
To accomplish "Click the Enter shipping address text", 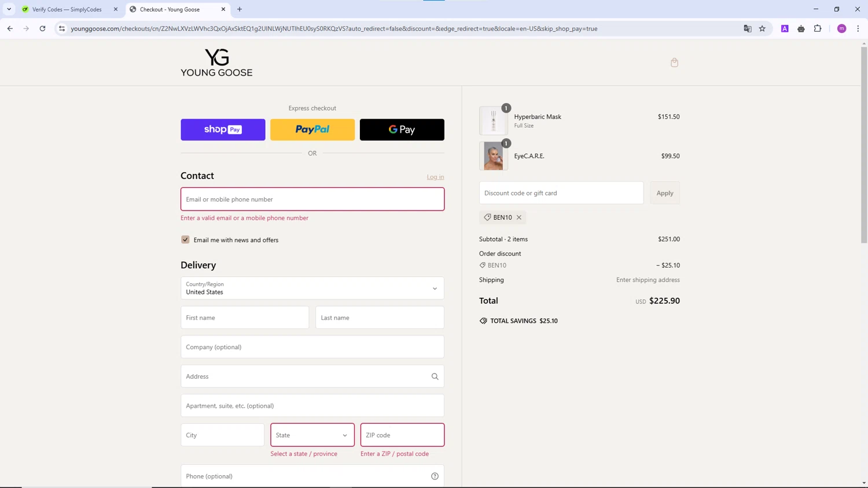I will 648,280.
